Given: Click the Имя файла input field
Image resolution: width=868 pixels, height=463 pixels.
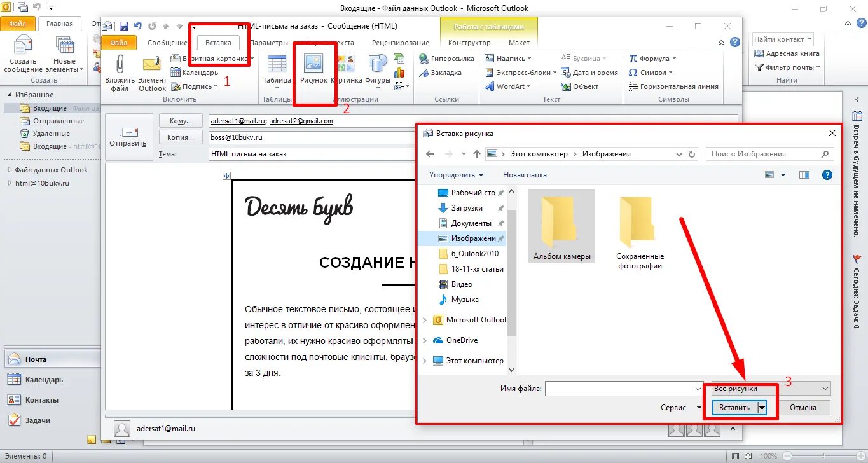Looking at the screenshot, I should (x=624, y=389).
